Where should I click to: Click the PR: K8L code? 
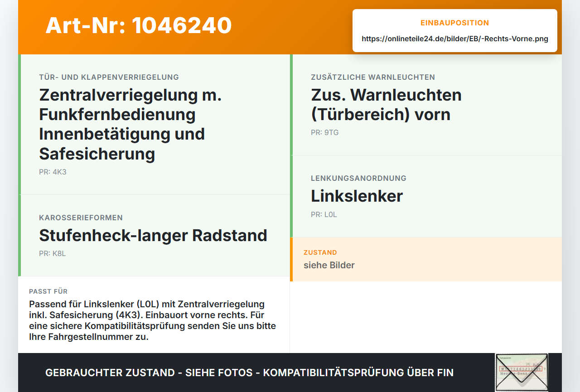53,253
